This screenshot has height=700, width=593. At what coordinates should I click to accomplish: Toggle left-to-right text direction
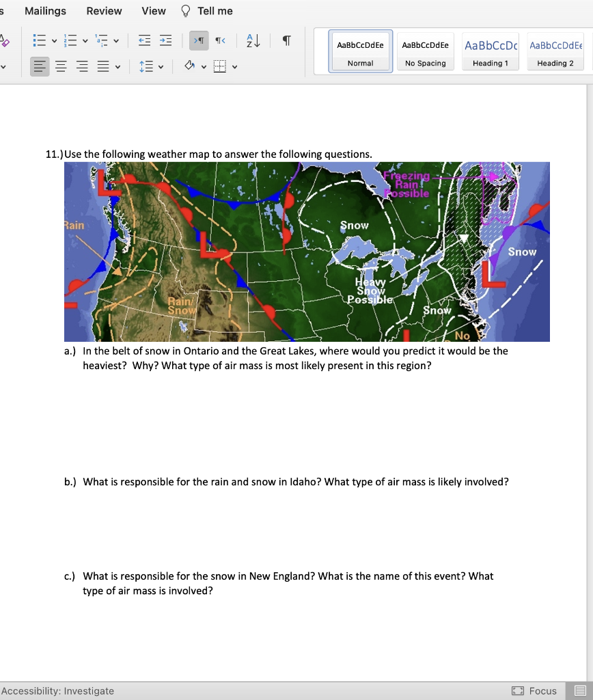pyautogui.click(x=198, y=40)
